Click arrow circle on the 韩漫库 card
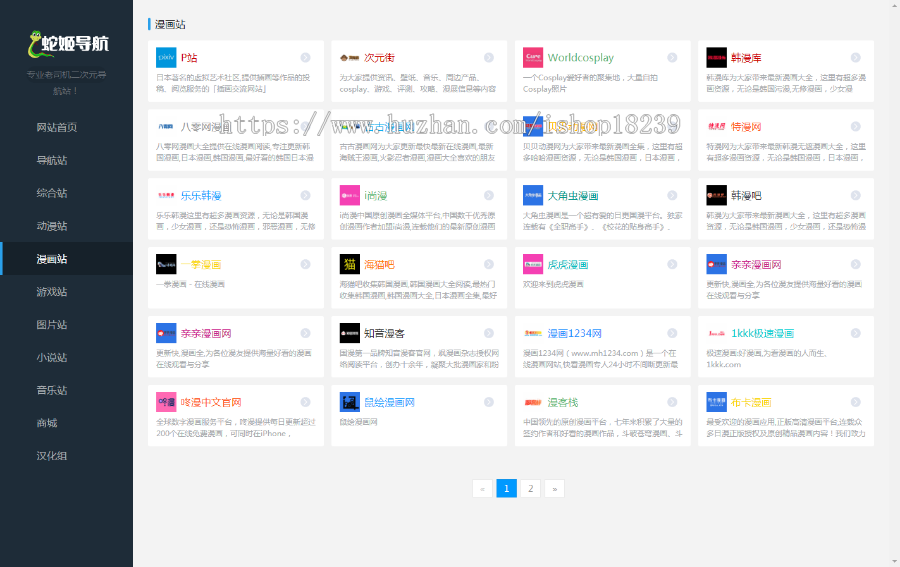This screenshot has height=567, width=900. [856, 58]
